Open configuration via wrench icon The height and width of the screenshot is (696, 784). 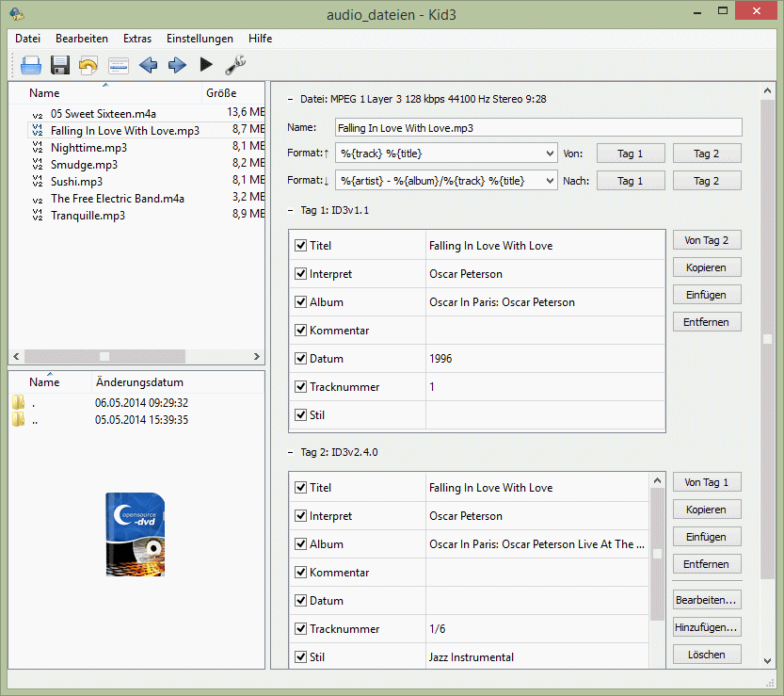235,65
